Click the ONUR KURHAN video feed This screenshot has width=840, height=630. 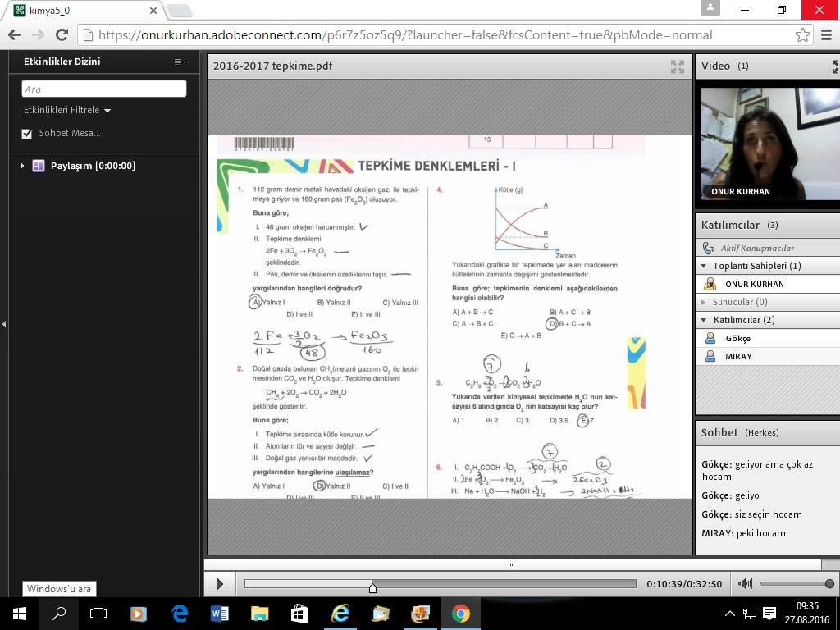point(770,144)
